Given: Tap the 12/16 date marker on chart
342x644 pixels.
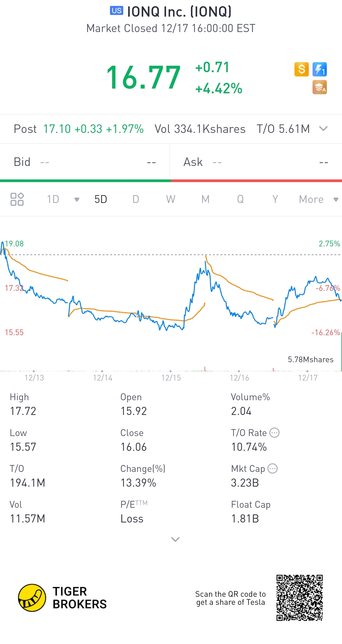Looking at the screenshot, I should 239,377.
